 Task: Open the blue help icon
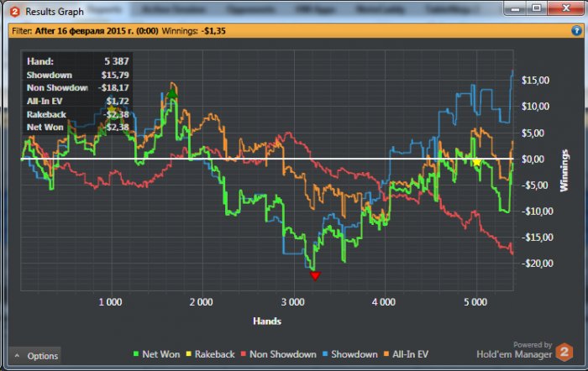[577, 30]
